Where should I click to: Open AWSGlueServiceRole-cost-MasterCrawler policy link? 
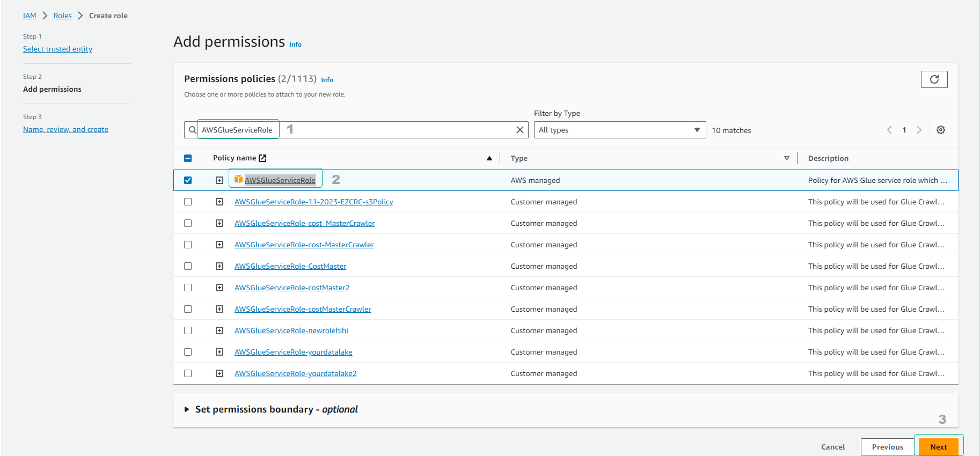click(304, 245)
